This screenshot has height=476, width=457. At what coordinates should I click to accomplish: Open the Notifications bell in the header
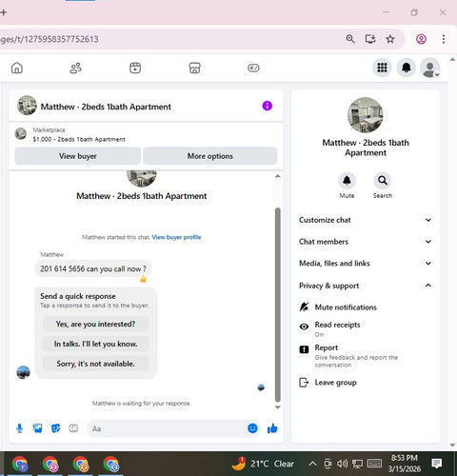point(407,68)
